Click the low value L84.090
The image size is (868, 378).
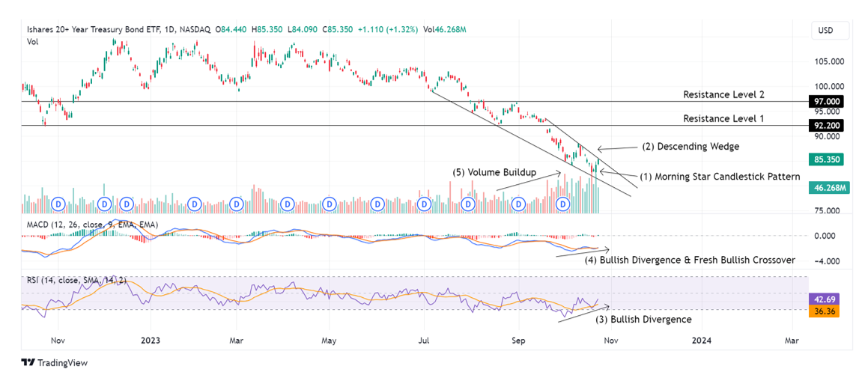point(303,30)
